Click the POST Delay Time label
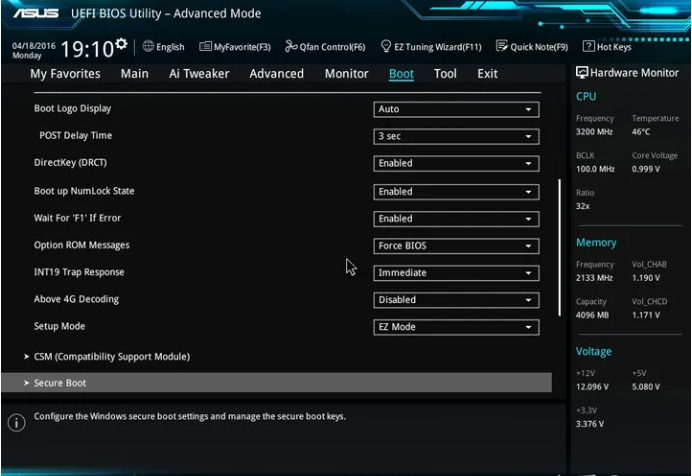This screenshot has width=692, height=476. [x=75, y=135]
